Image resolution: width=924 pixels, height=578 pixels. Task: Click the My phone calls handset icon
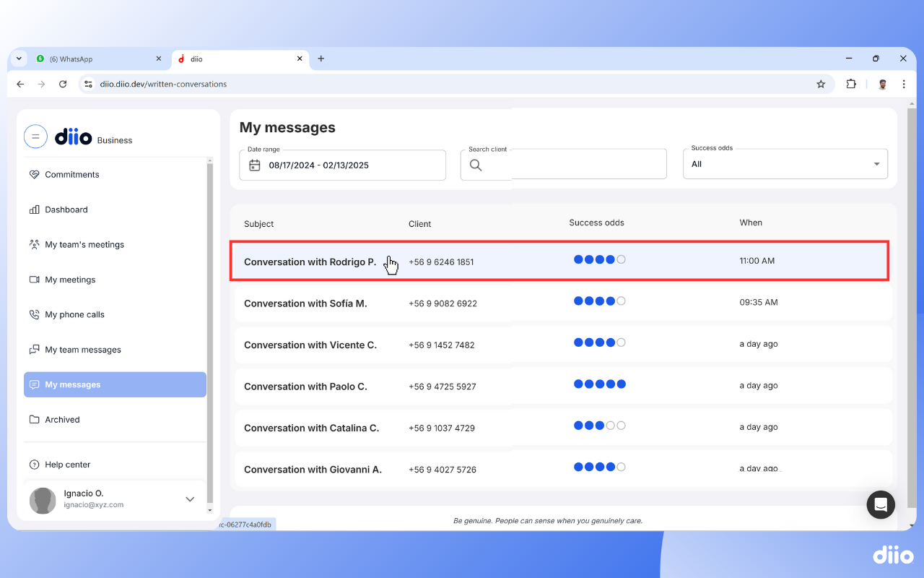(34, 315)
